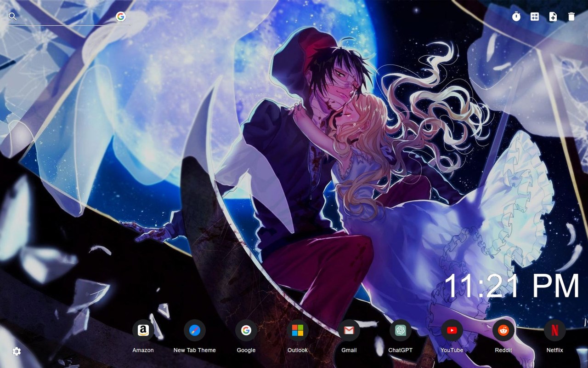Select the Google search engine icon
588x368 pixels.
coord(121,17)
